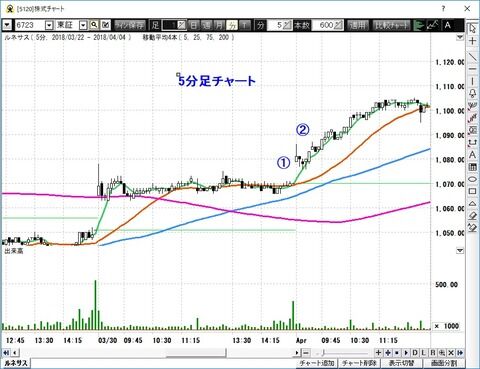Click the チャート削除 button
The width and height of the screenshot is (480, 369).
point(359,363)
